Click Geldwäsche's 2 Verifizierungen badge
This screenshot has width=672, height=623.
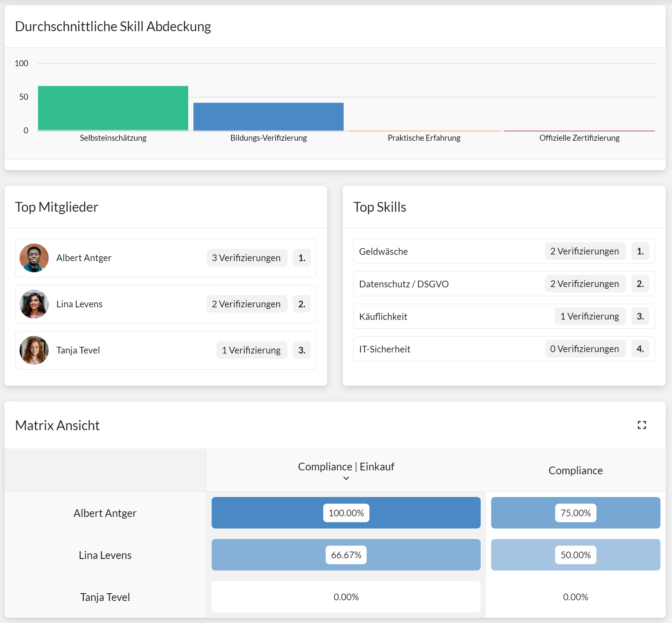pyautogui.click(x=585, y=251)
